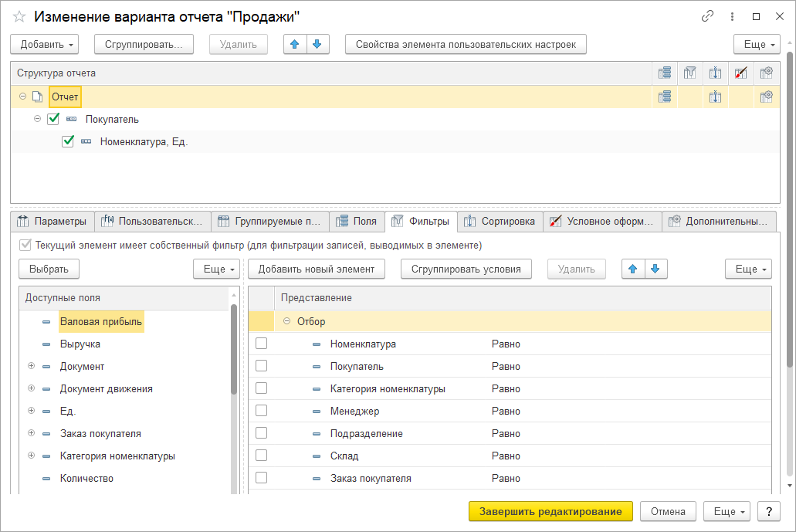This screenshot has height=532, width=796.
Task: Expand the Документ движения field node
Action: tap(31, 388)
